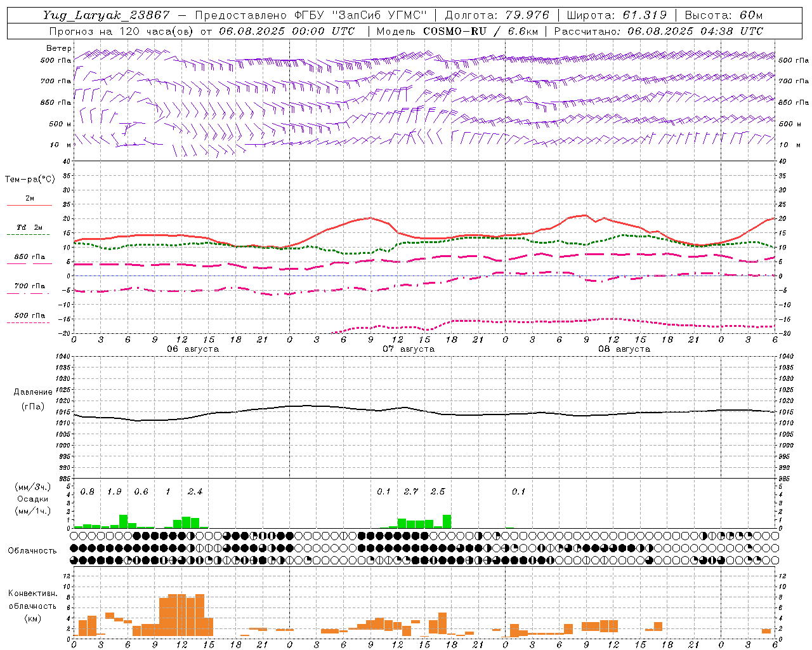Click the 40 value atop the left temperature axis
This screenshot has height=650, width=812.
click(x=67, y=161)
